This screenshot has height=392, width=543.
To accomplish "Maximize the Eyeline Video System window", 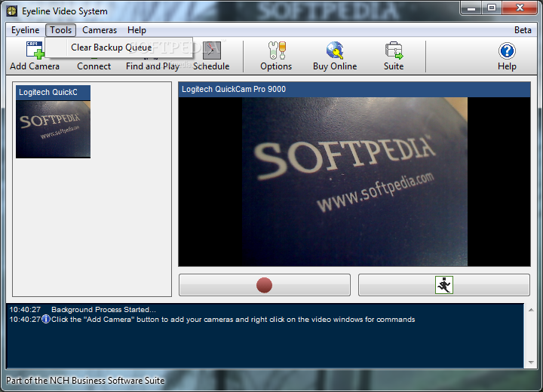I will pos(492,8).
